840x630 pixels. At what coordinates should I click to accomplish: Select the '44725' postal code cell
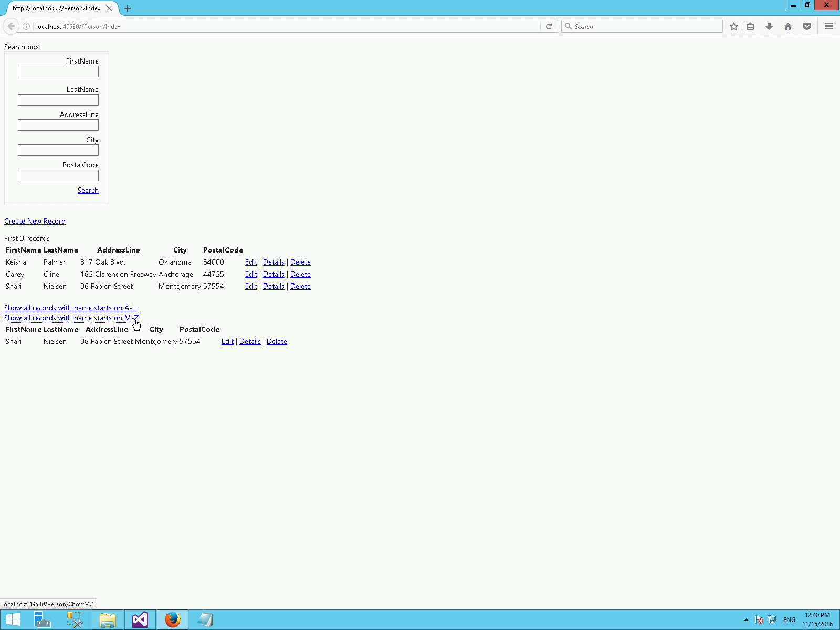214,275
